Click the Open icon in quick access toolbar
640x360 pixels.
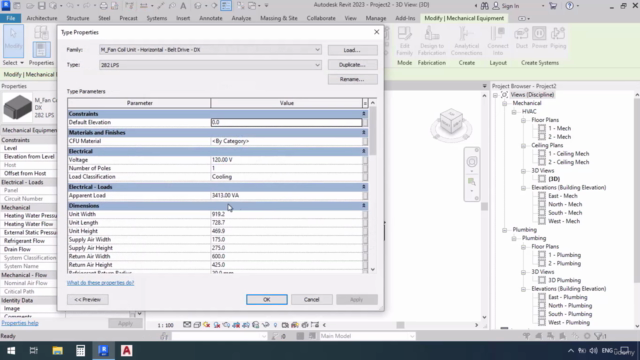coord(30,6)
